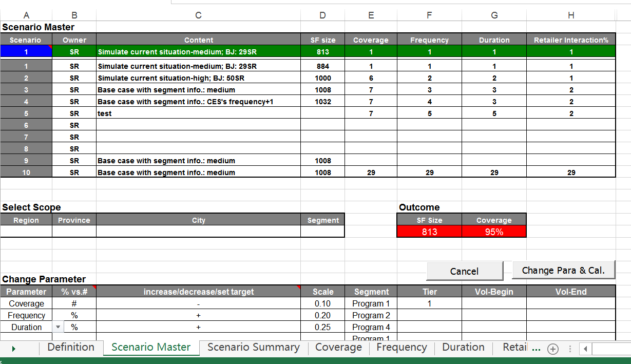Open the Duration cell dropdown arrow
631x364 pixels.
click(58, 327)
